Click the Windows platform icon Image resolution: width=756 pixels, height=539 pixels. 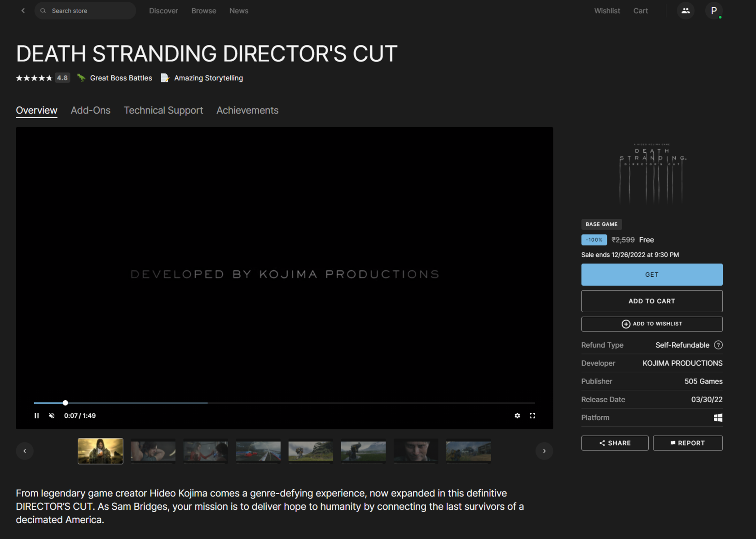coord(718,418)
